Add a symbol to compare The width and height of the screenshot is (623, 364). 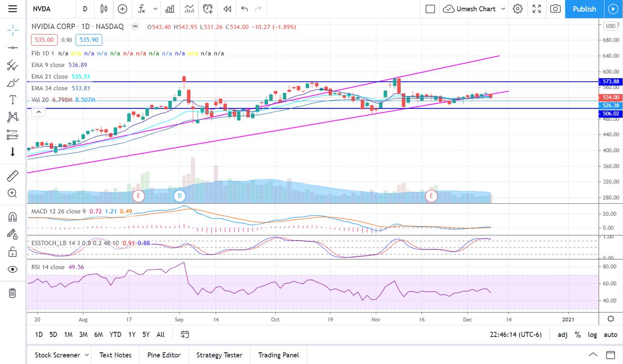pyautogui.click(x=123, y=9)
